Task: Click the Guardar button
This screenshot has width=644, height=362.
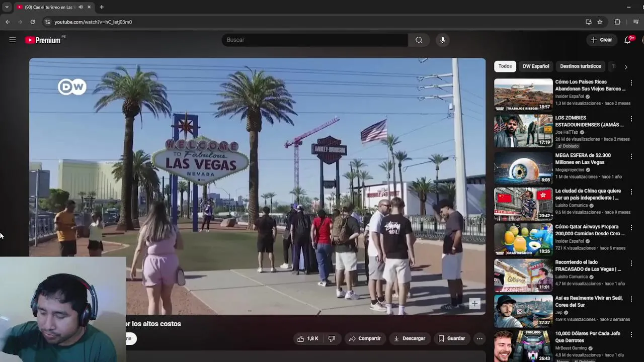Action: pyautogui.click(x=451, y=338)
